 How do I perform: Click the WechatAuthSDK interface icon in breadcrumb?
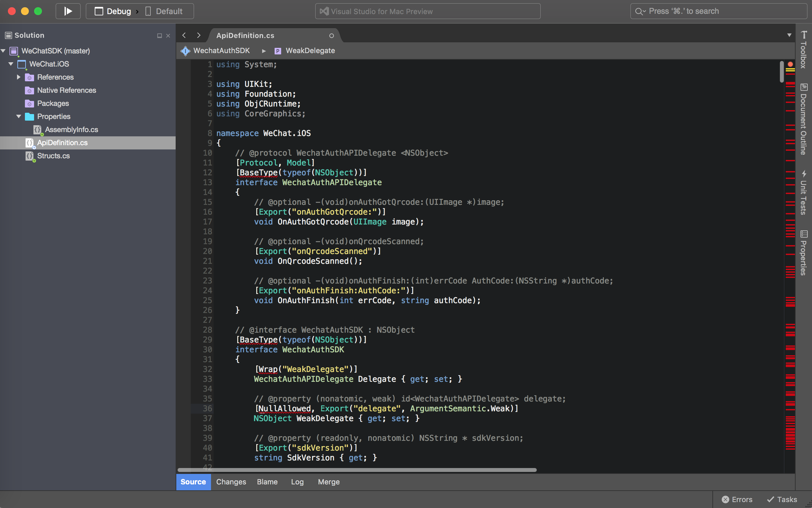185,51
